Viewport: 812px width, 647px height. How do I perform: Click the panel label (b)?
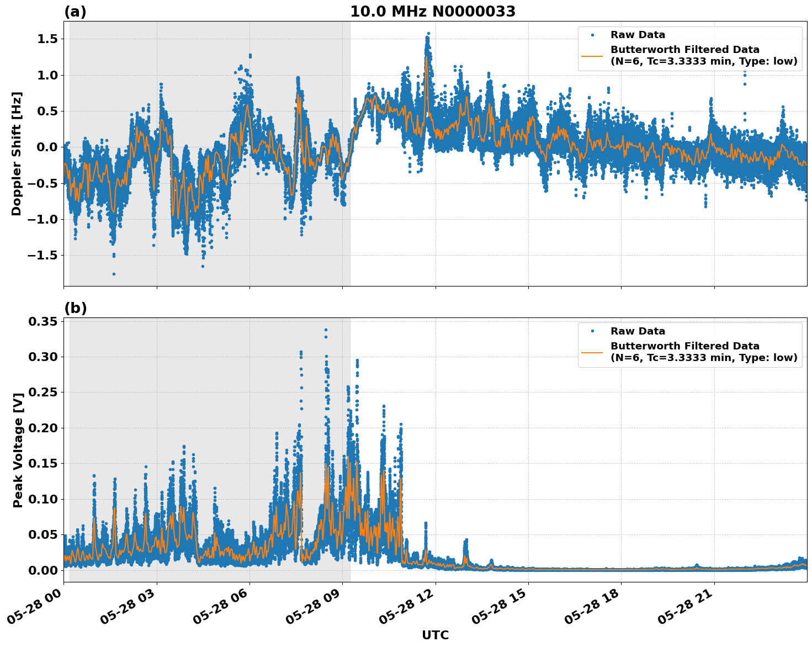point(76,307)
